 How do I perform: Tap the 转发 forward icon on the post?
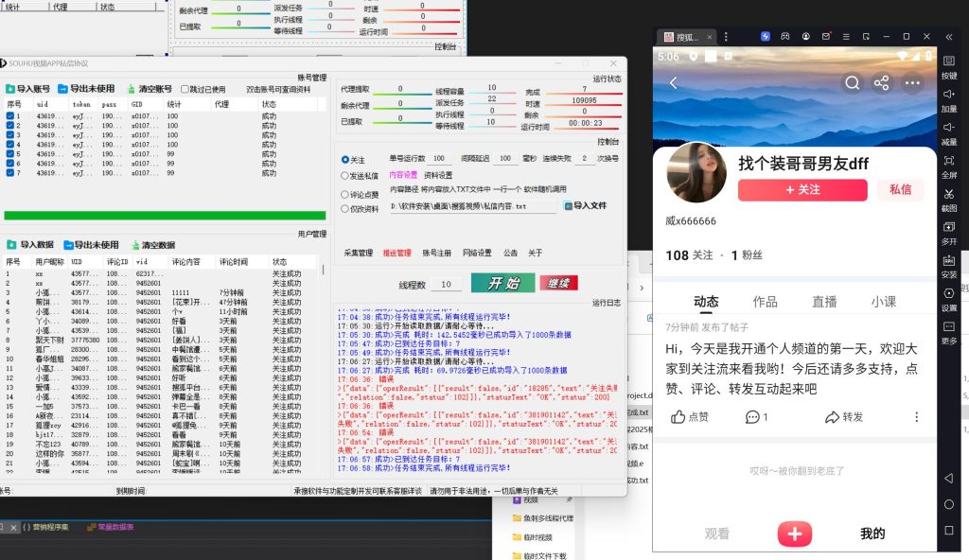click(833, 417)
